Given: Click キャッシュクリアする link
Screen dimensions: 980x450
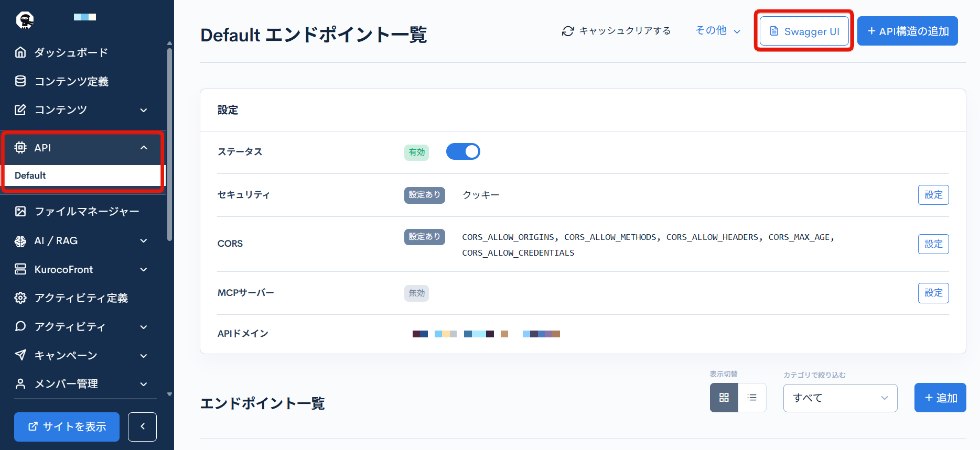Looking at the screenshot, I should (617, 31).
